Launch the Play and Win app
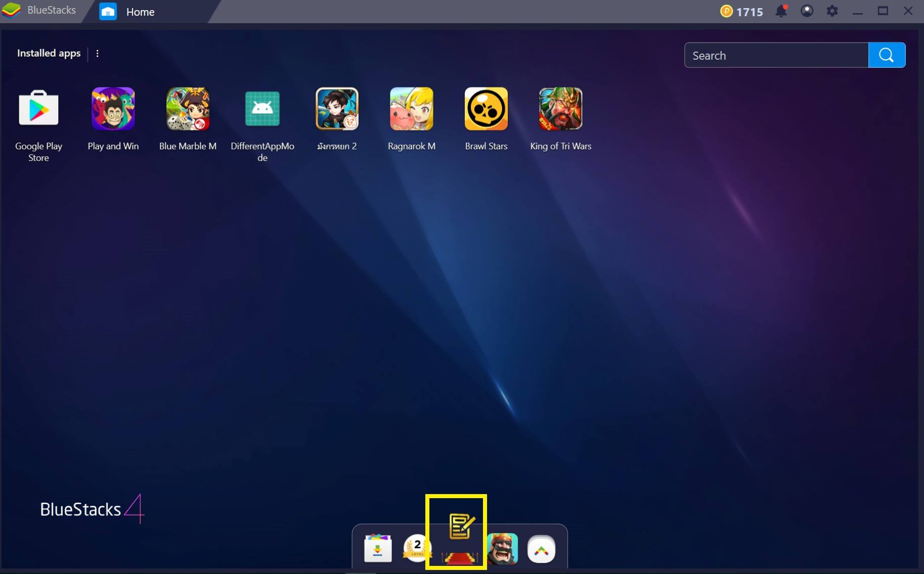The image size is (924, 574). pyautogui.click(x=113, y=109)
